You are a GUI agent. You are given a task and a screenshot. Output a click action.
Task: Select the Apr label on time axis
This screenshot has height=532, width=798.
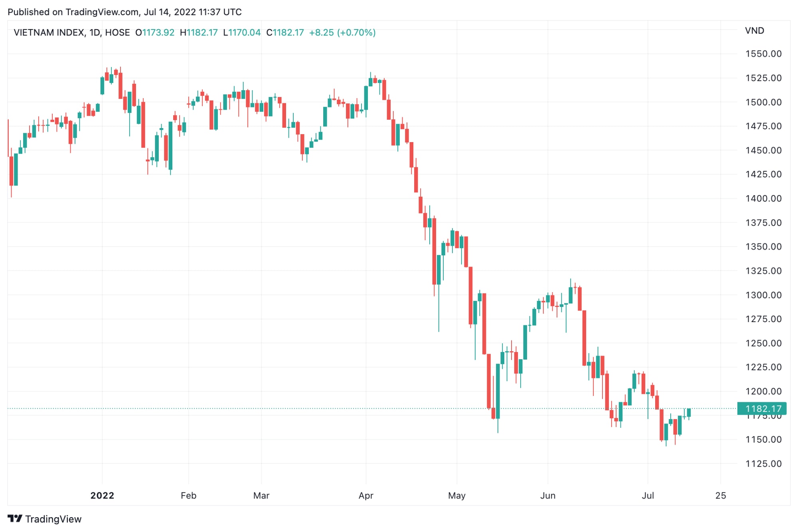(x=366, y=496)
